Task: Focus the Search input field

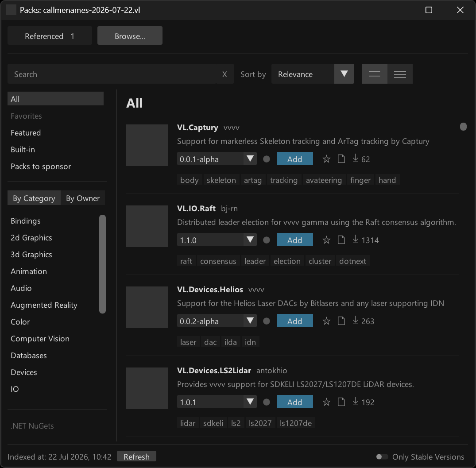Action: (112, 74)
